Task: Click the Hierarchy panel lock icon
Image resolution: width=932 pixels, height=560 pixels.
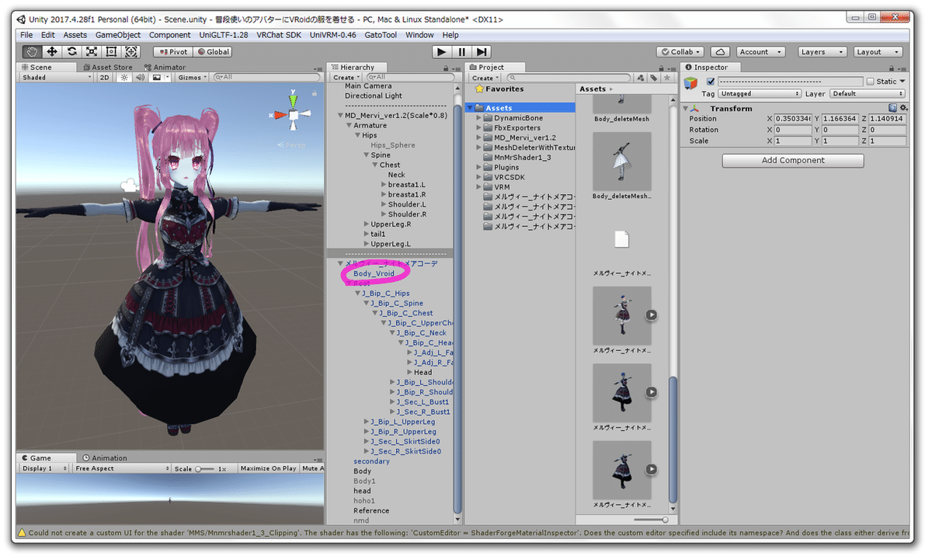Action: pyautogui.click(x=447, y=68)
